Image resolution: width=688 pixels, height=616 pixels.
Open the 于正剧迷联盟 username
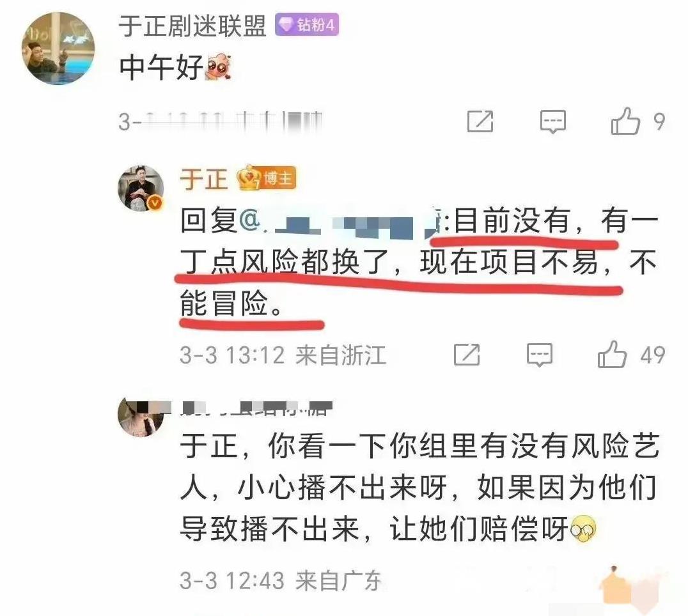[192, 26]
